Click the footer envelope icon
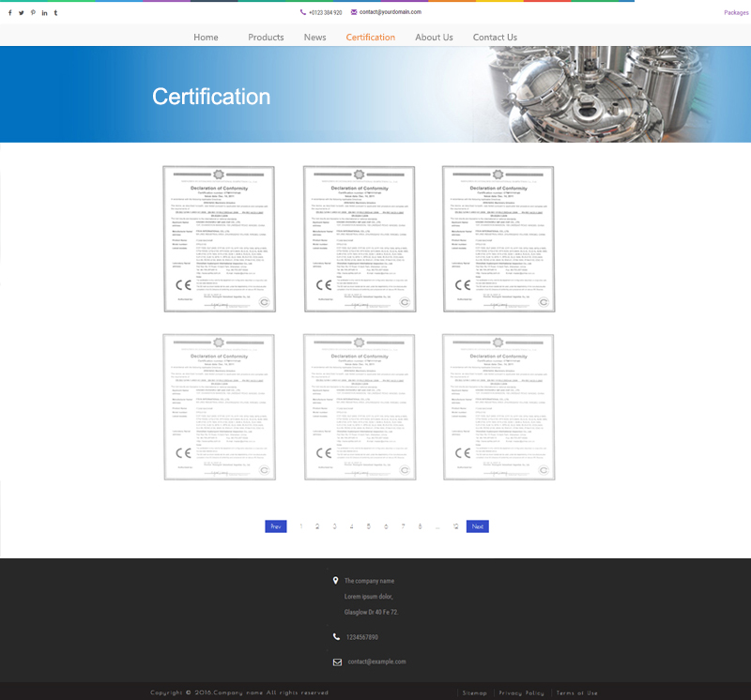This screenshot has height=700, width=751. [337, 662]
